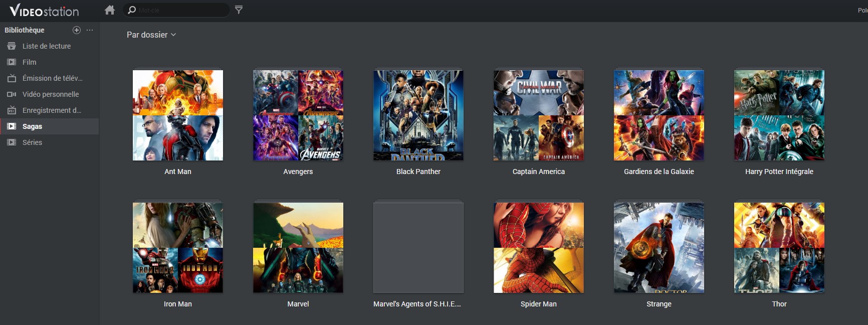
Task: Select the Vidéo personnelle library
Action: (x=49, y=94)
